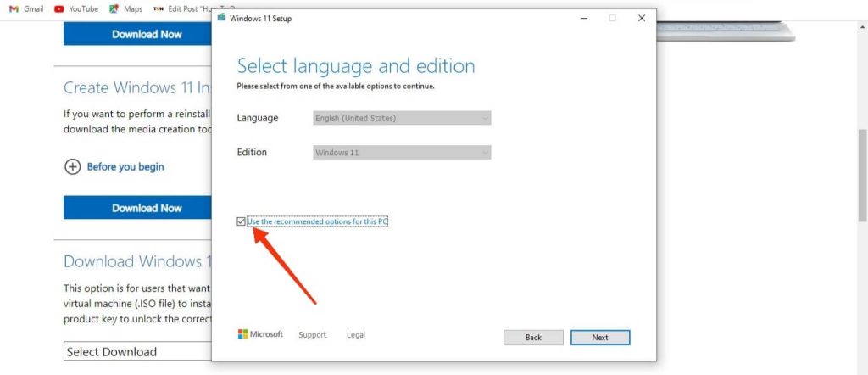
Task: Click the Back button
Action: [533, 338]
